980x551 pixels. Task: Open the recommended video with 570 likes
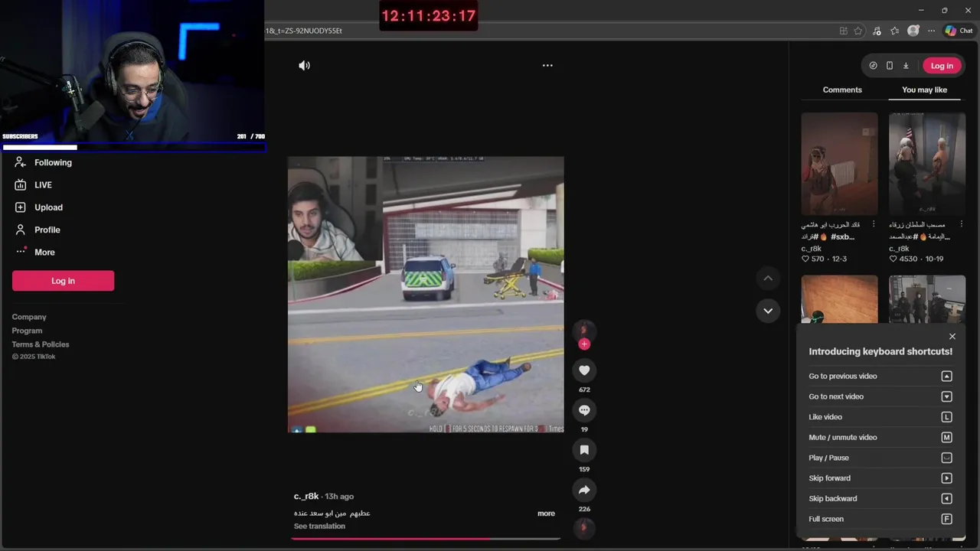click(x=839, y=164)
